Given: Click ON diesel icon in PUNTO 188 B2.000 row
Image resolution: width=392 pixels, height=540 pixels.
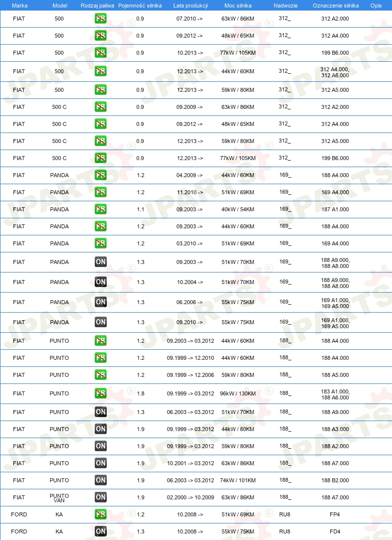Looking at the screenshot, I should coord(100,480).
